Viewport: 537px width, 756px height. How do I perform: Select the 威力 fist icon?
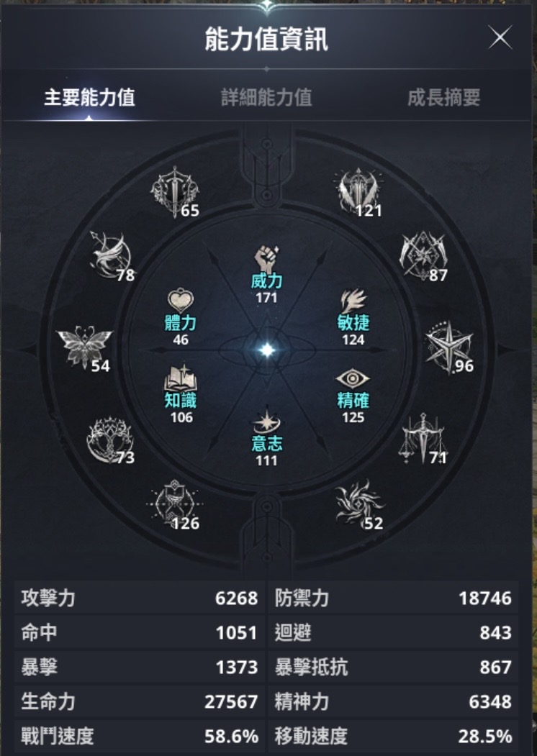(266, 258)
